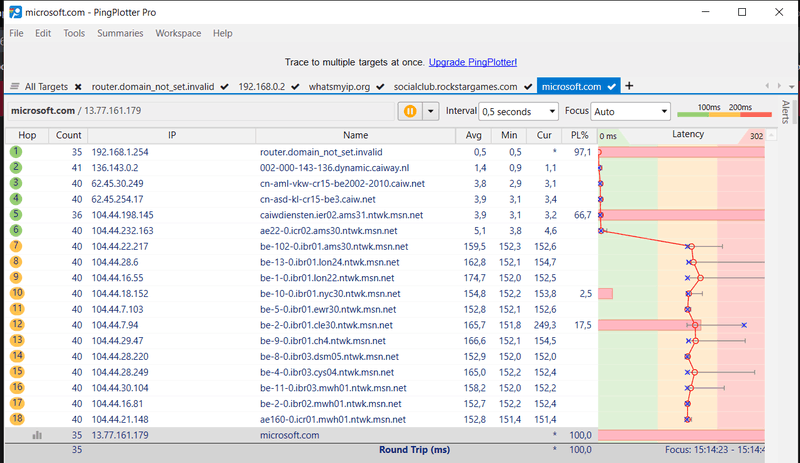Toggle the checkmark on microsoft.com tab
This screenshot has height=463, width=800.
click(x=611, y=87)
